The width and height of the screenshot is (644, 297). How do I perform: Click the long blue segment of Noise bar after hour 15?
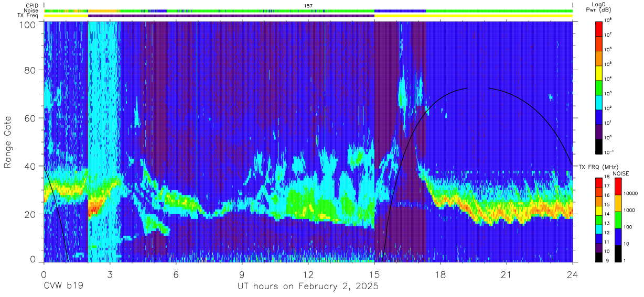(400, 10)
